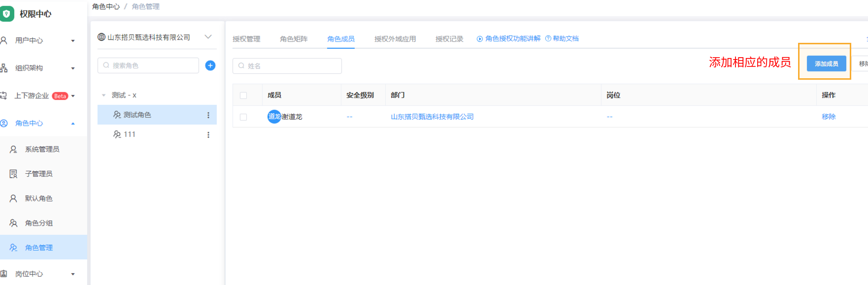The image size is (868, 285).
Task: Open the three-dot menu for role 111
Action: pyautogui.click(x=208, y=135)
